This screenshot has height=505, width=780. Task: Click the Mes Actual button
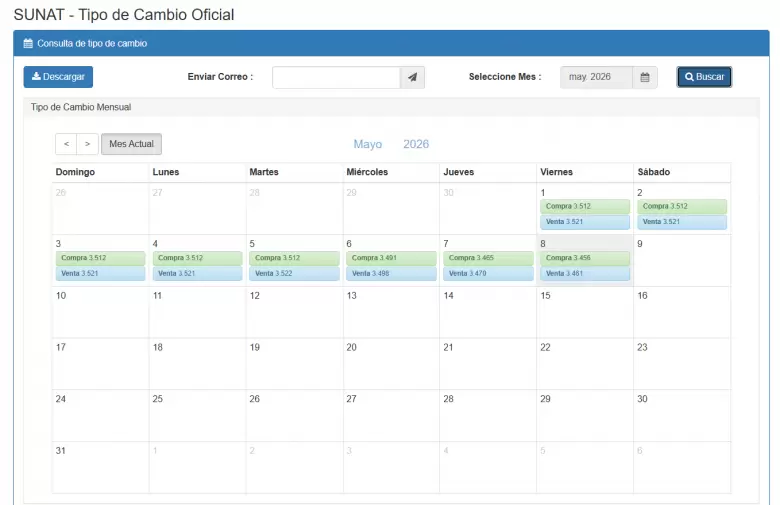131,144
